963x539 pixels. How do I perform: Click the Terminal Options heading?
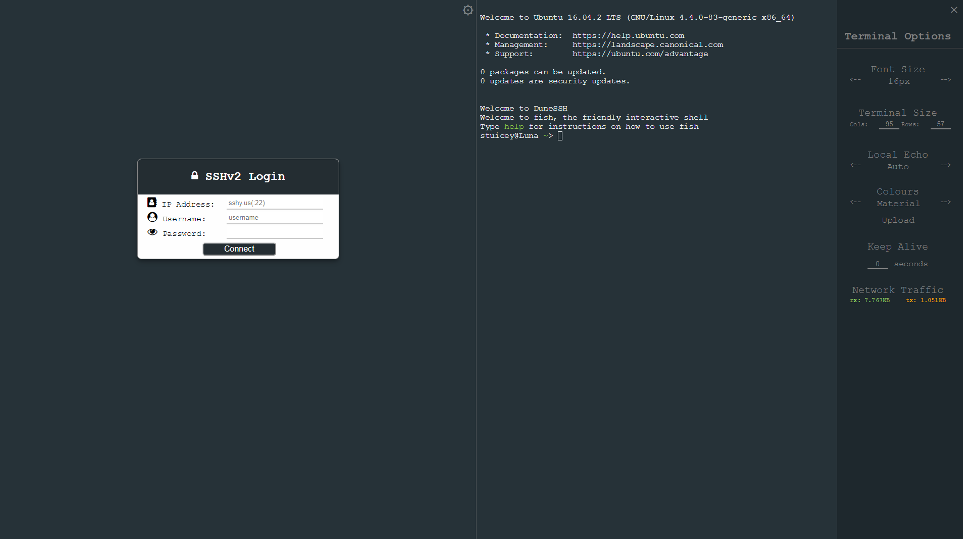click(897, 36)
